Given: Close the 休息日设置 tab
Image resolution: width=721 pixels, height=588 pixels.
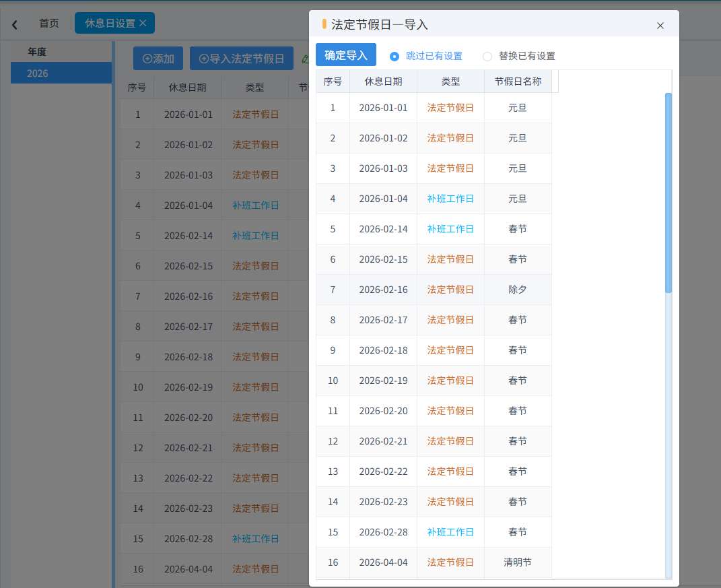Looking at the screenshot, I should 143,23.
